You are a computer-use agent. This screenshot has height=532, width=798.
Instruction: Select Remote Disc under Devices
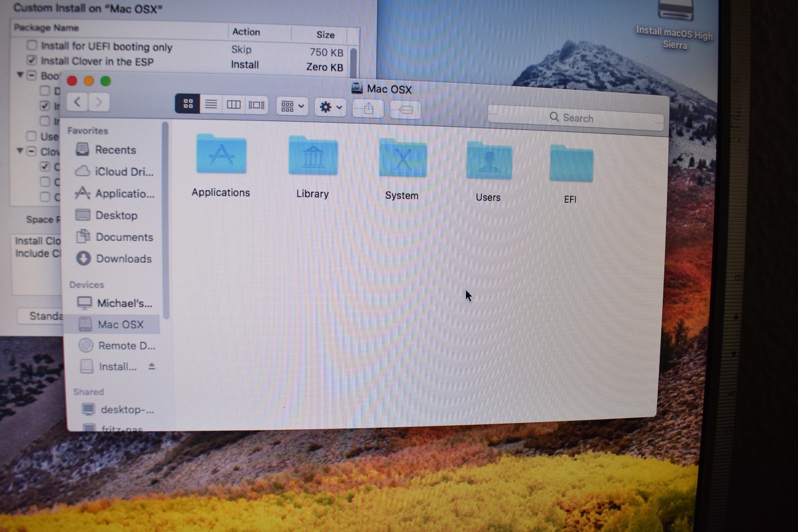pyautogui.click(x=116, y=346)
